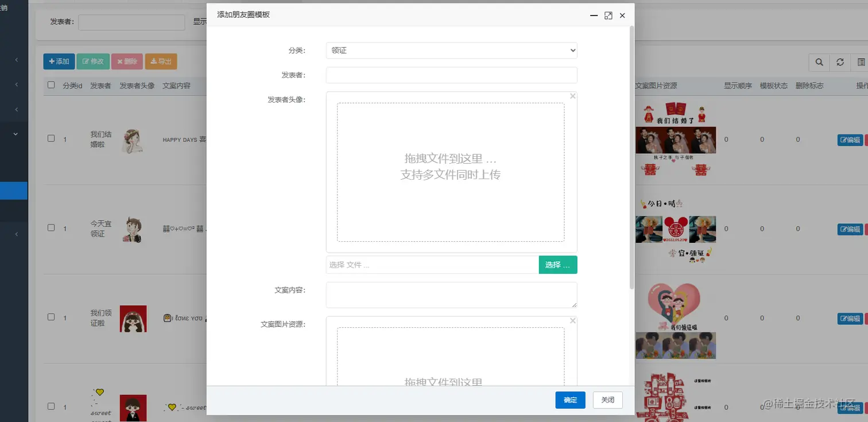
Task: View the 宜•领证 image thumbnail
Action: [689, 254]
